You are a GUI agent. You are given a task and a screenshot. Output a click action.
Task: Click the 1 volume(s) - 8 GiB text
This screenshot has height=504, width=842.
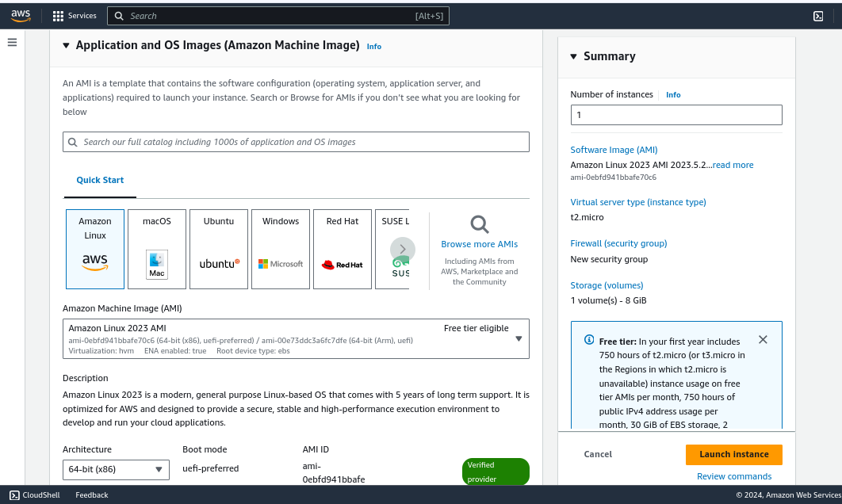coord(608,300)
